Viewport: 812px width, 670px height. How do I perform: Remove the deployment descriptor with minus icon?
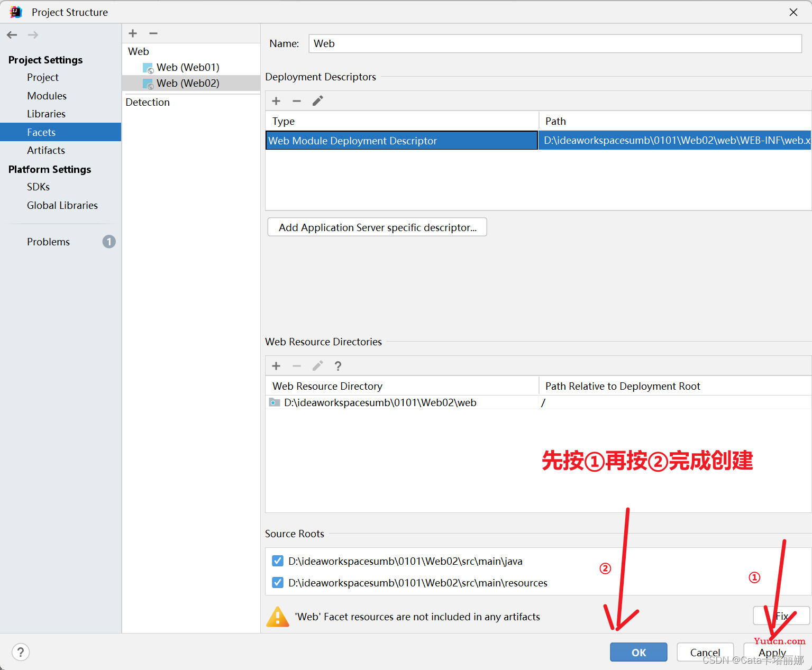(297, 101)
